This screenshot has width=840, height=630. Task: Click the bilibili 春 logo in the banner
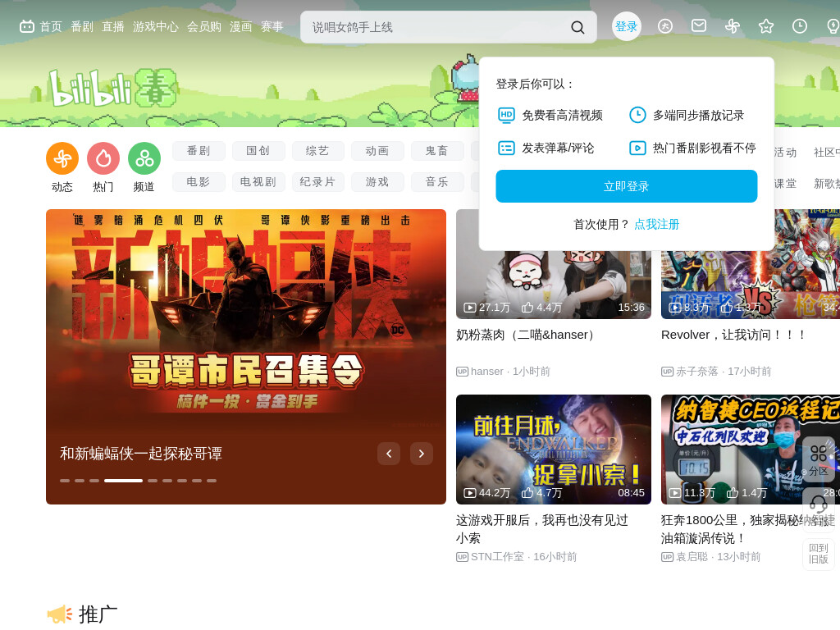[x=113, y=88]
